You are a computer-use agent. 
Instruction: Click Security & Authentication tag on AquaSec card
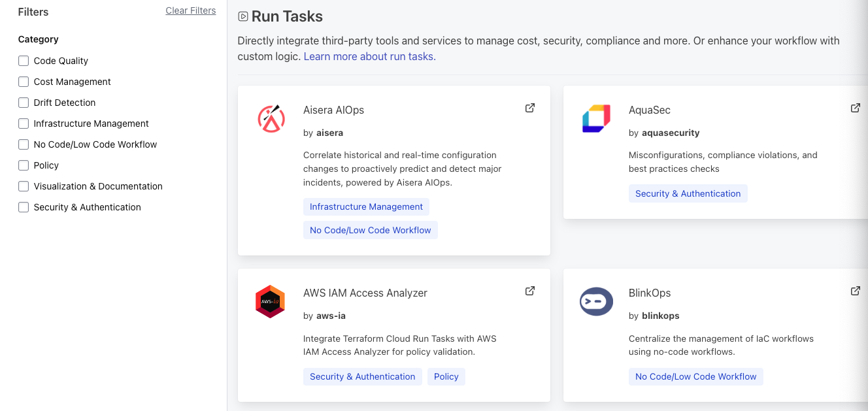688,193
